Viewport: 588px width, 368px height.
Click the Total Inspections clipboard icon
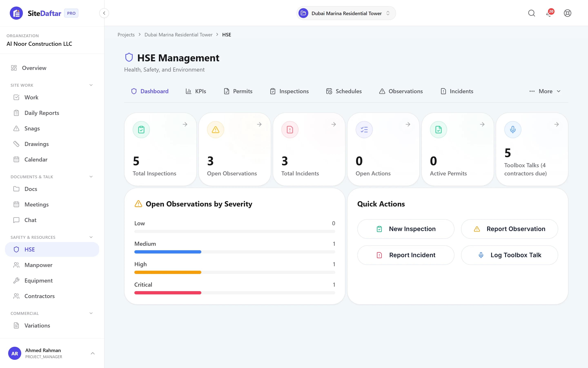(141, 129)
